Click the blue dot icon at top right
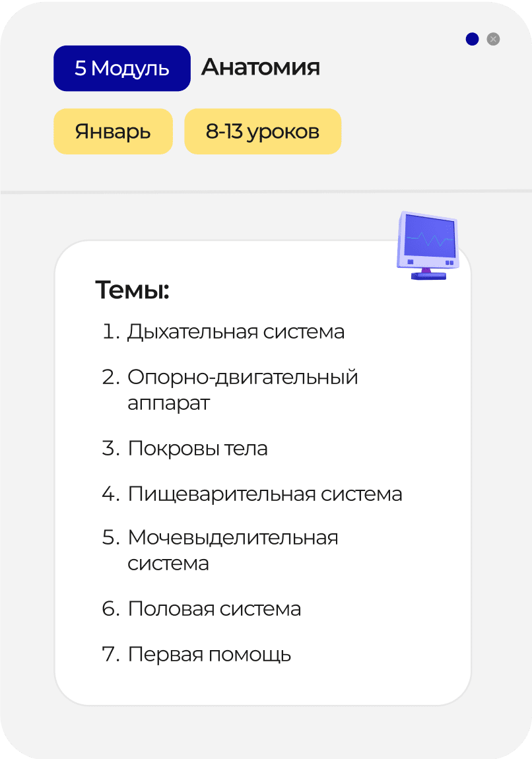This screenshot has width=532, height=759. coord(472,39)
